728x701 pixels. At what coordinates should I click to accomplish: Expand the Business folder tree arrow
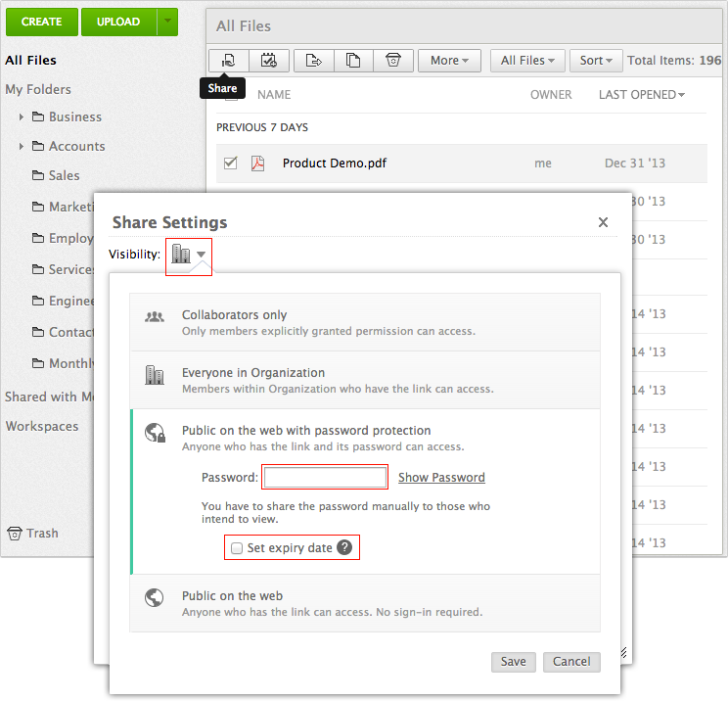(x=21, y=117)
